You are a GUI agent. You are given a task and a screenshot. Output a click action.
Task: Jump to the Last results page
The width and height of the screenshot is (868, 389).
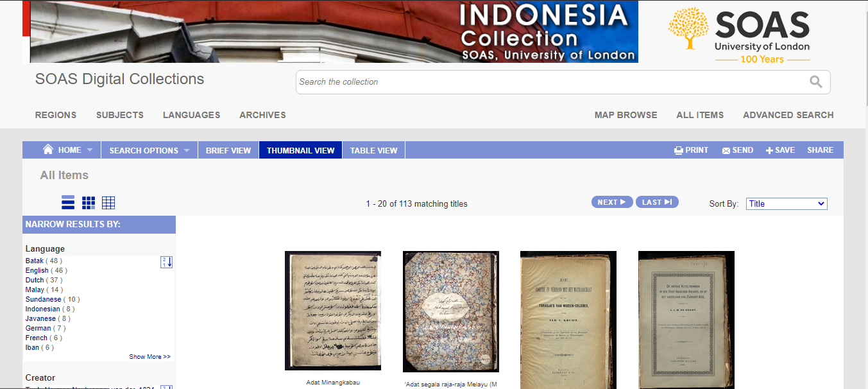click(x=657, y=202)
